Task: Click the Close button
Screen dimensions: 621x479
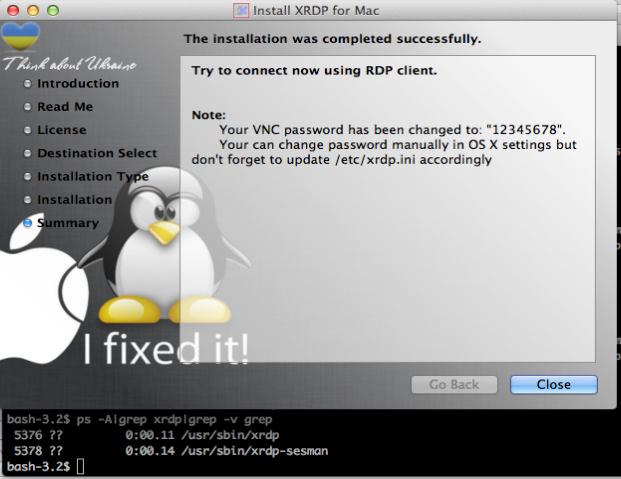Action: (x=554, y=384)
